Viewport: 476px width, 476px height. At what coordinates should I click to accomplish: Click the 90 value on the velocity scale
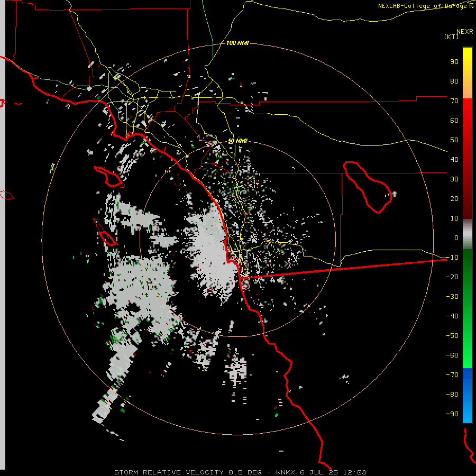pos(454,62)
